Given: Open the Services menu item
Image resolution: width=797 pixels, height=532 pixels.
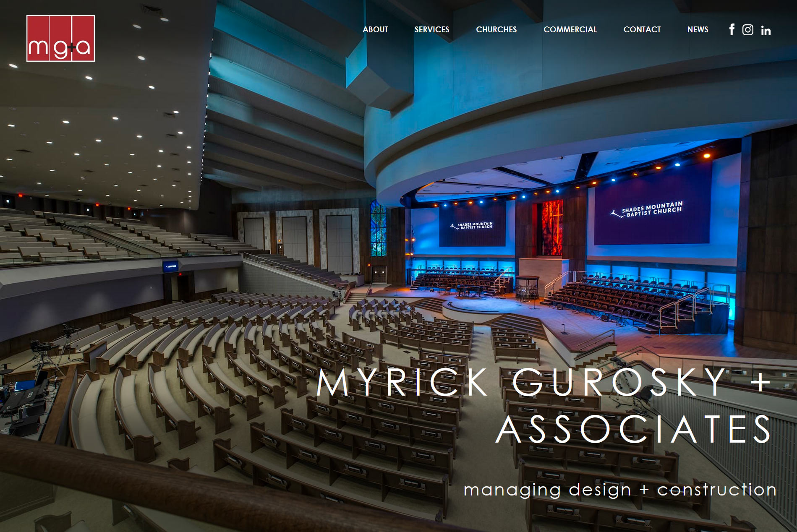Looking at the screenshot, I should click(431, 29).
